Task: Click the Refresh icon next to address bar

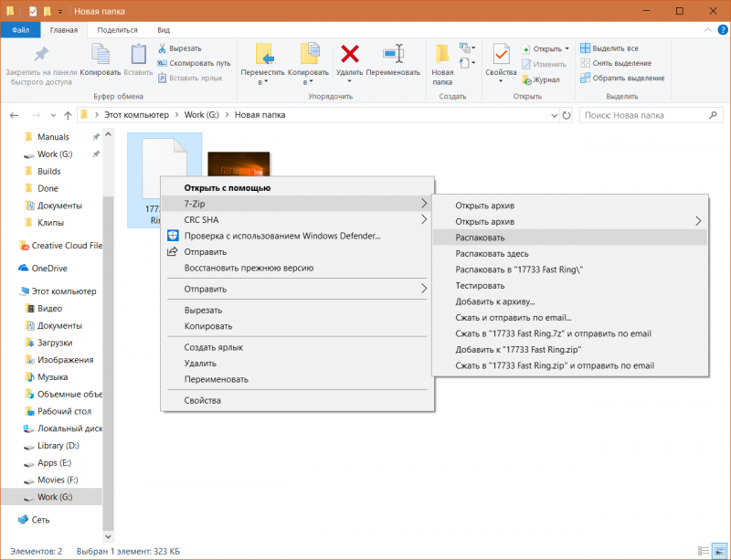Action: pyautogui.click(x=567, y=115)
